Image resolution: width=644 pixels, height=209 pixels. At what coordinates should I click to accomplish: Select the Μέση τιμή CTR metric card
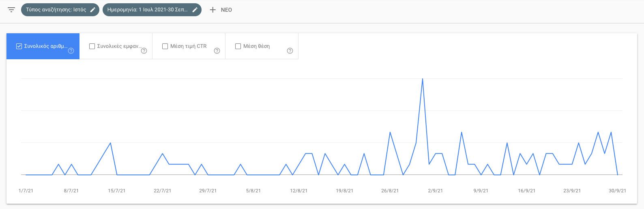[189, 46]
